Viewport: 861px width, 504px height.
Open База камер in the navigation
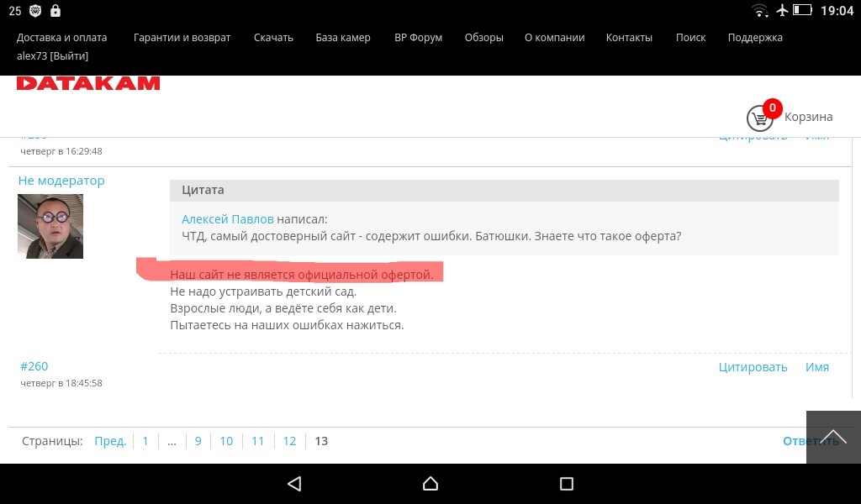coord(343,38)
